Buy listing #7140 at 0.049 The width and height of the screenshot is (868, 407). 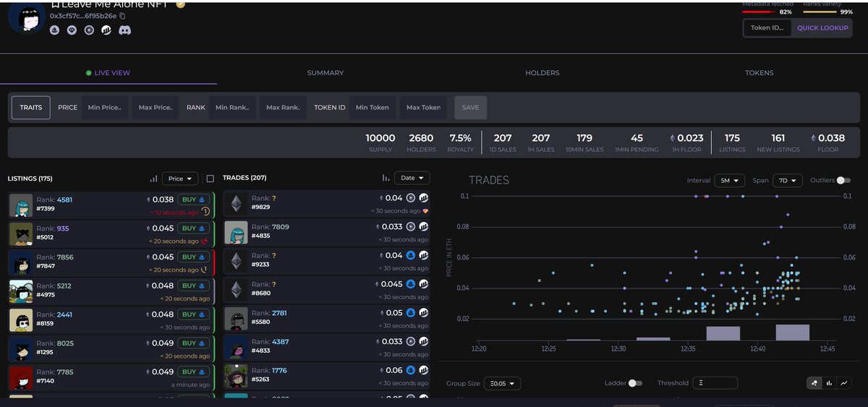click(193, 372)
